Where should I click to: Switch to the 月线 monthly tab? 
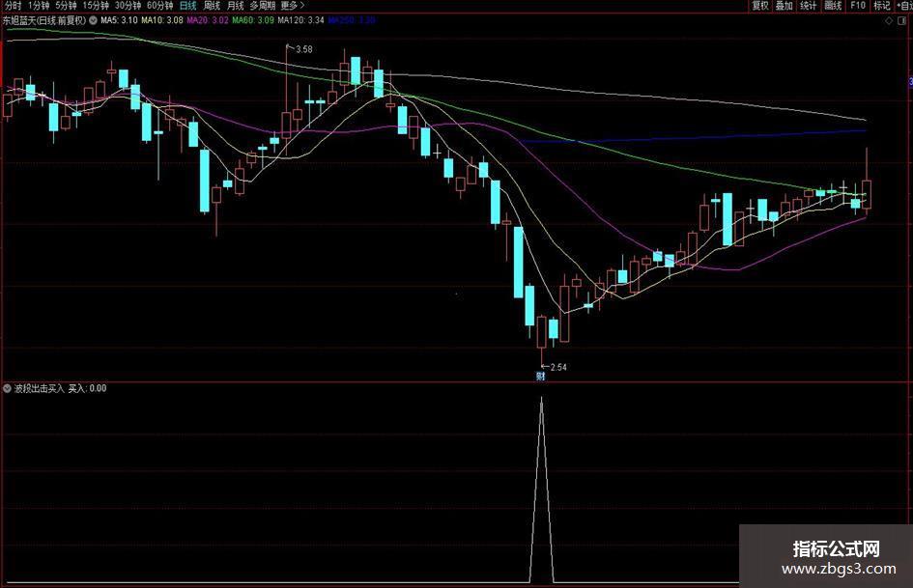pyautogui.click(x=235, y=5)
